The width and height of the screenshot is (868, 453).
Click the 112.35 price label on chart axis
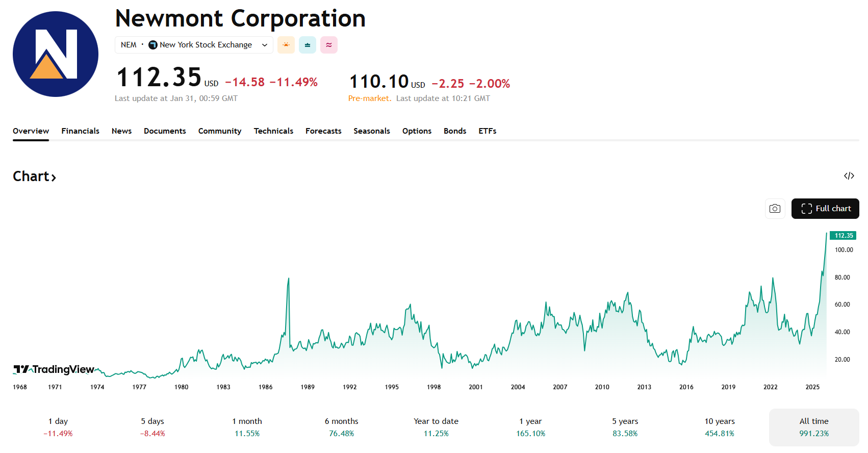(844, 236)
